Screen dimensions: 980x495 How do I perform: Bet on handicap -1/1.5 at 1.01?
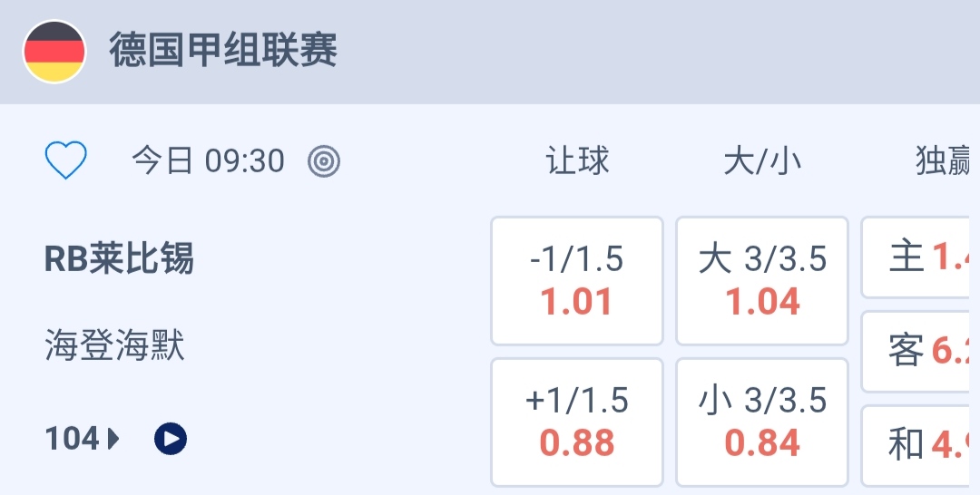[x=577, y=281]
